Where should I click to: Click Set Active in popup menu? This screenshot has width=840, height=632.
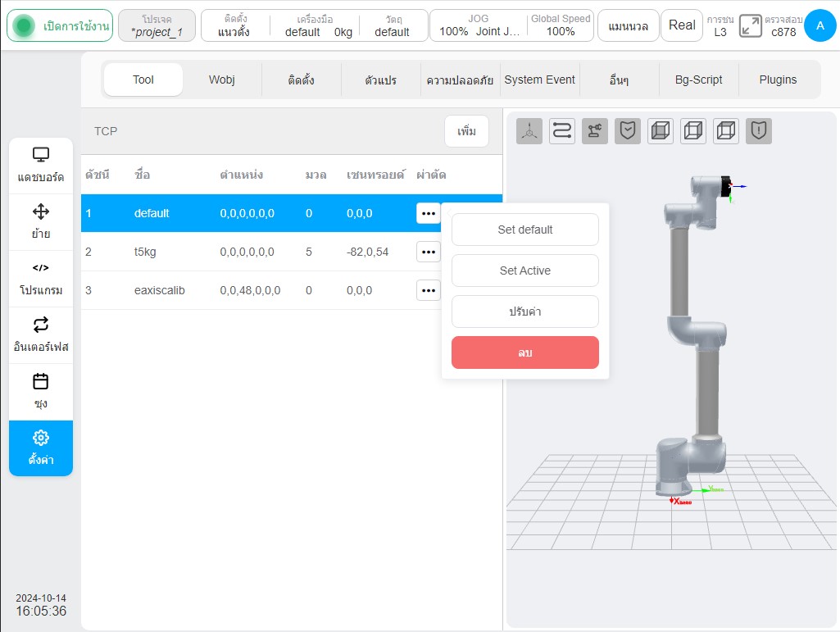pyautogui.click(x=525, y=271)
